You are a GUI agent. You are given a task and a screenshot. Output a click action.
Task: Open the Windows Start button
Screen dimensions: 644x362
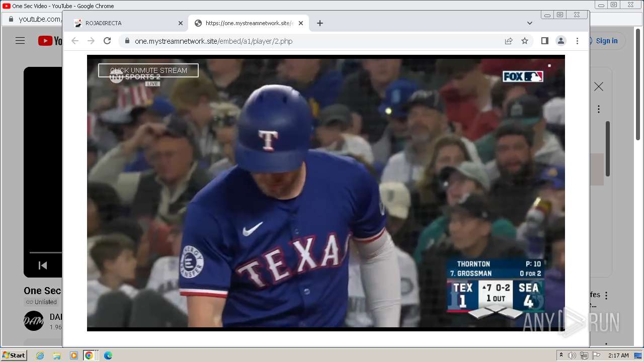click(14, 355)
